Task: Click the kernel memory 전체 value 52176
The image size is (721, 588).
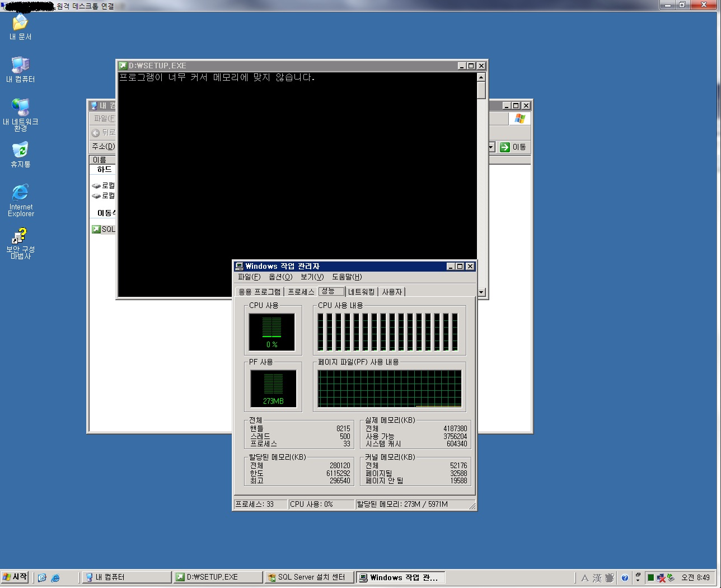Action: [x=458, y=465]
